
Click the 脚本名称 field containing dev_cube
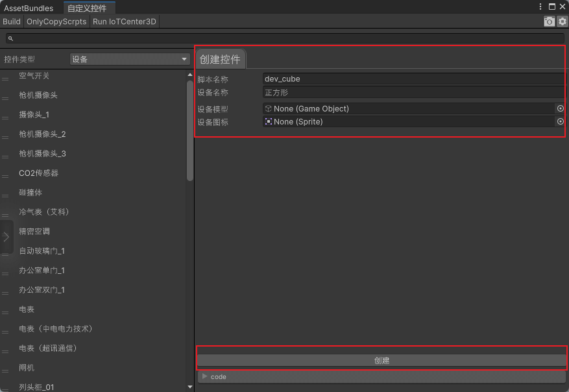(413, 79)
